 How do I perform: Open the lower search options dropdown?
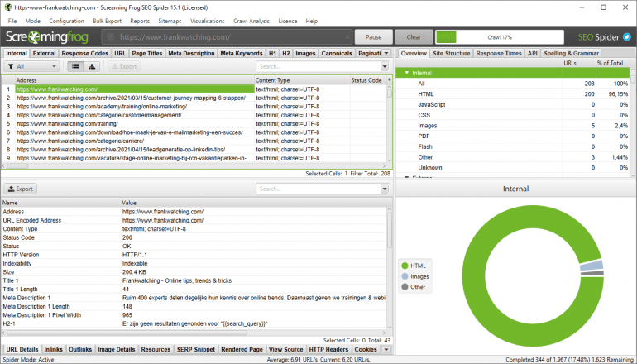(385, 189)
